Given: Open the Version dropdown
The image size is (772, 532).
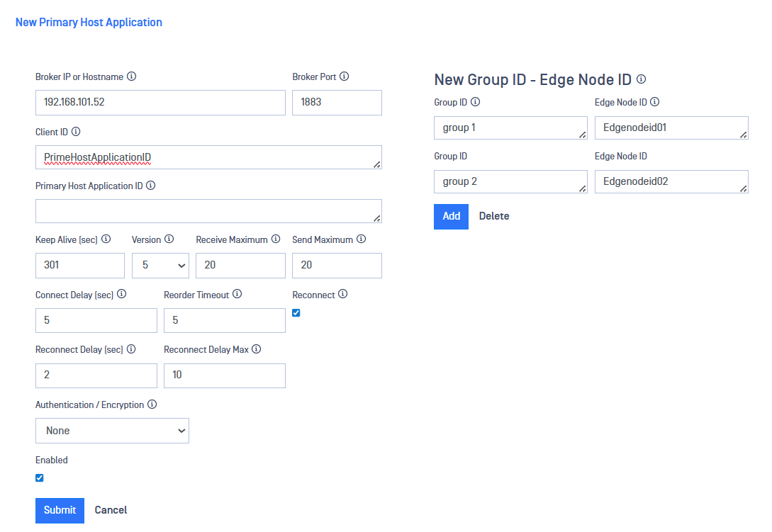Looking at the screenshot, I should point(160,266).
